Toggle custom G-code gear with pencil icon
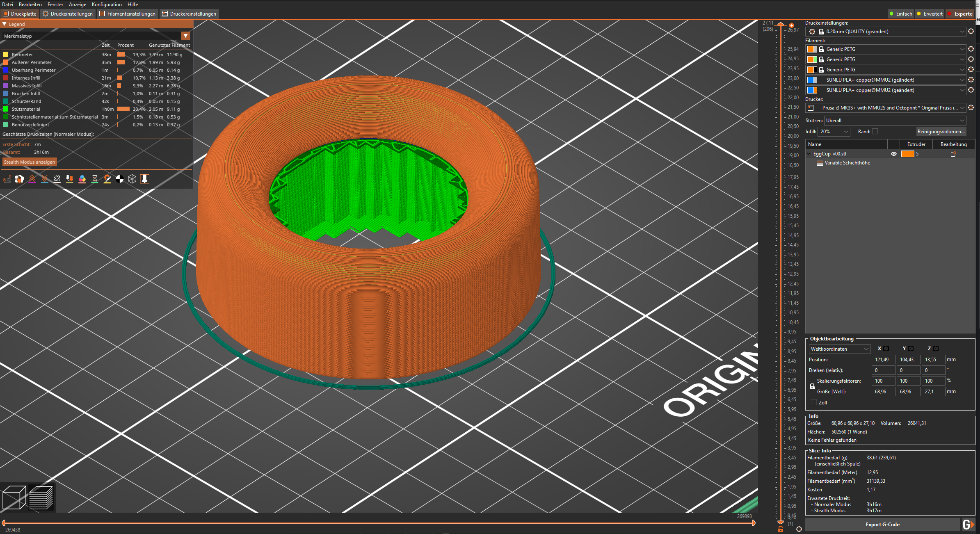980x534 pixels. click(107, 179)
